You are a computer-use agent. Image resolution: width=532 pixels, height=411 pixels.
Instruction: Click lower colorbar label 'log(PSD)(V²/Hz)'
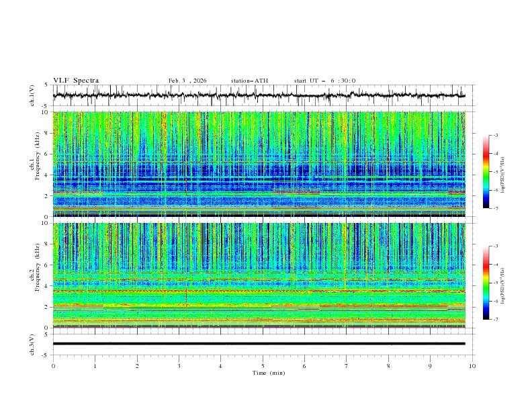click(502, 286)
